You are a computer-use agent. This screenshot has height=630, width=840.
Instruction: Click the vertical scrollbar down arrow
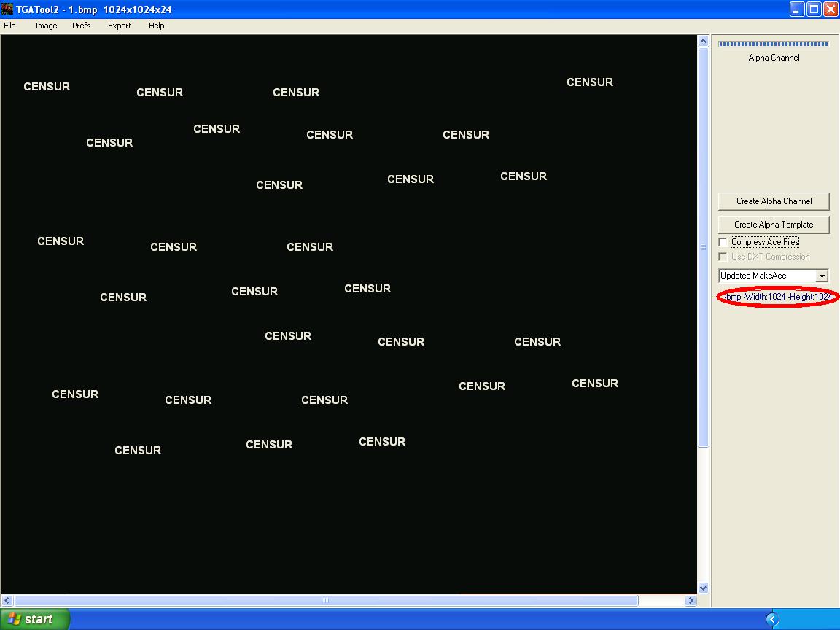coord(704,588)
